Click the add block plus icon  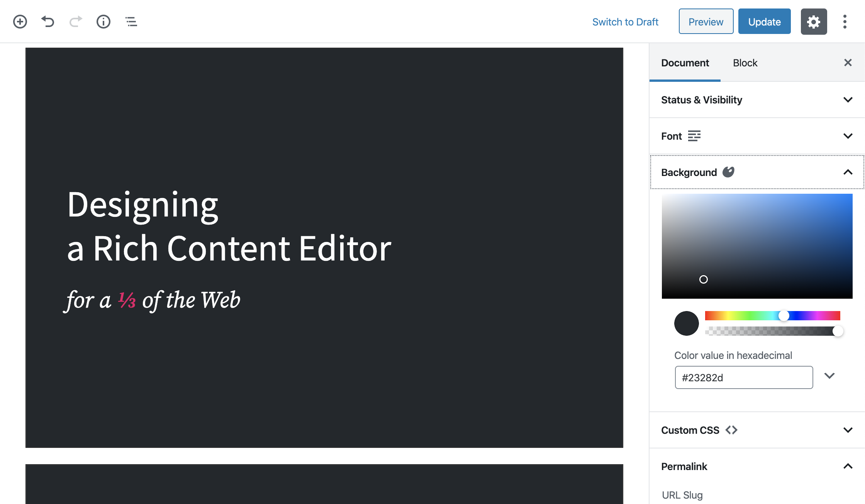tap(20, 22)
